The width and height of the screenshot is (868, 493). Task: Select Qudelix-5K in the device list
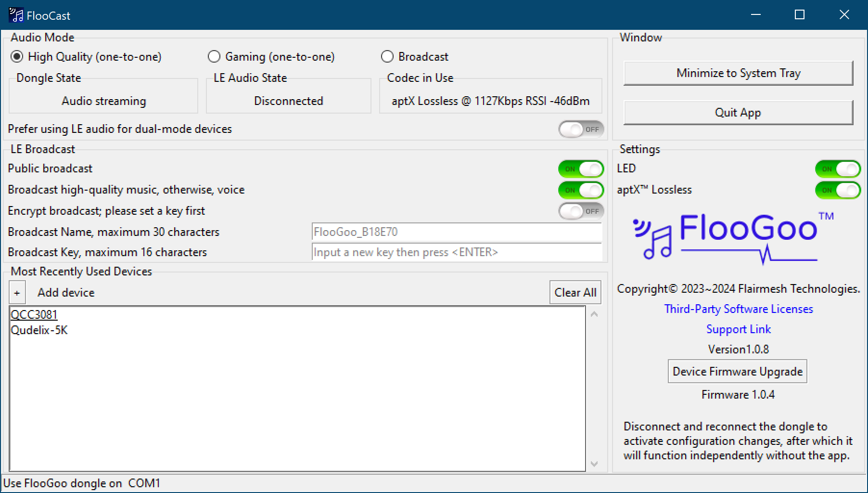(39, 330)
